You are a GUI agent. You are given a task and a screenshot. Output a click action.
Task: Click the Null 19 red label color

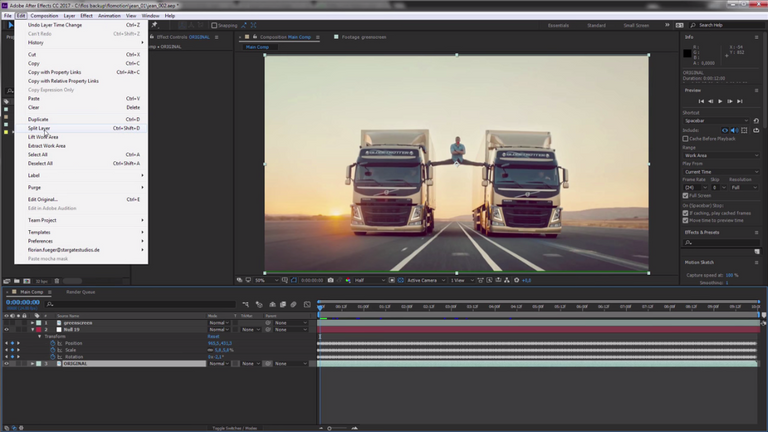[39, 330]
